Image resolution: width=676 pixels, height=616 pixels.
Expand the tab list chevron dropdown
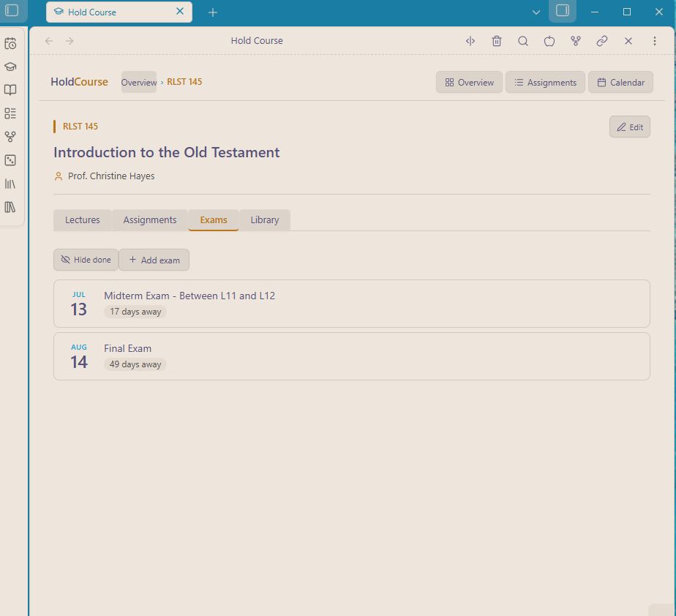click(x=536, y=12)
